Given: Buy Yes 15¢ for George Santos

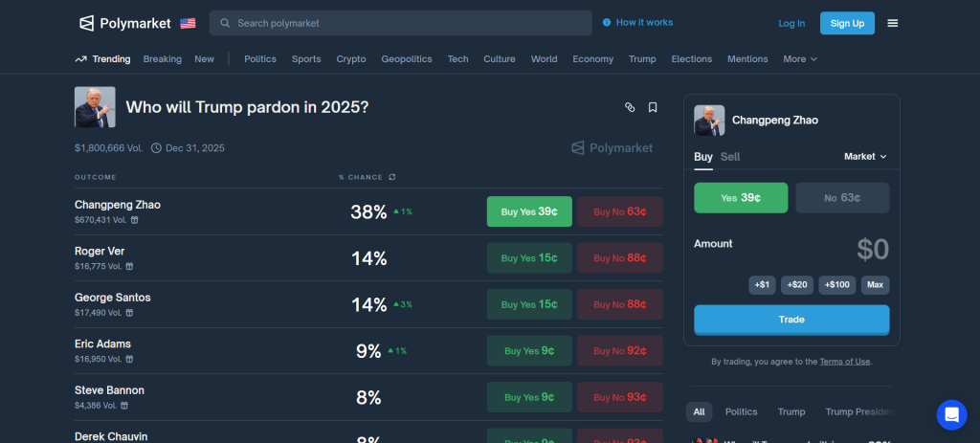Looking at the screenshot, I should (529, 304).
